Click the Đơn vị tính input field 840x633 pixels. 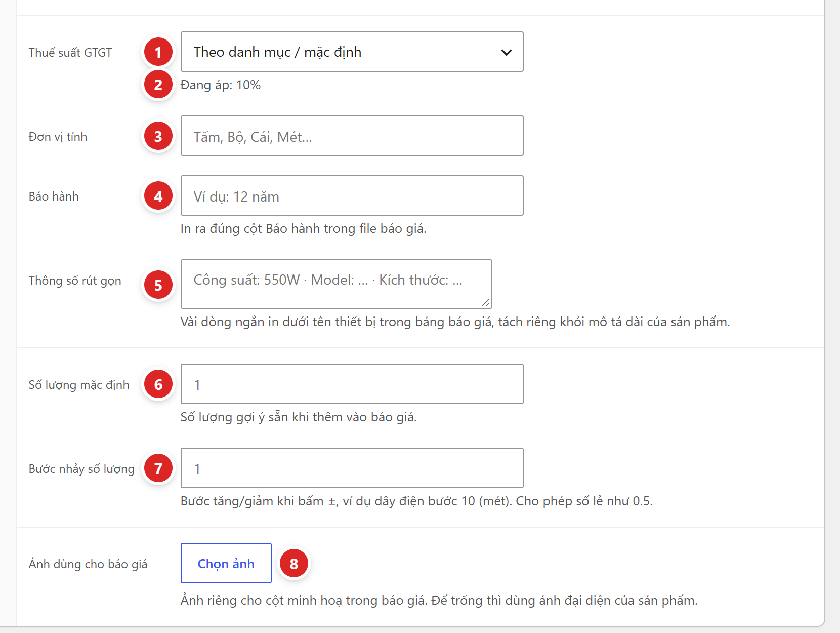pos(352,136)
